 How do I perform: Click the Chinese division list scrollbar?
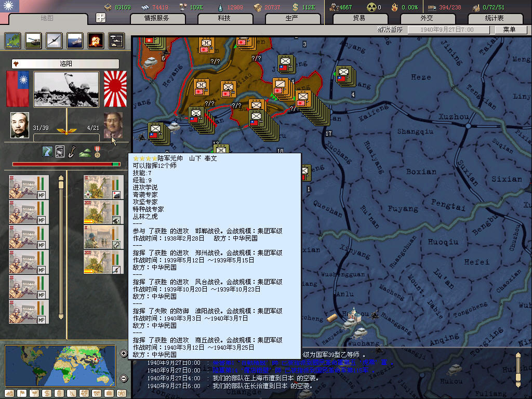(61, 247)
